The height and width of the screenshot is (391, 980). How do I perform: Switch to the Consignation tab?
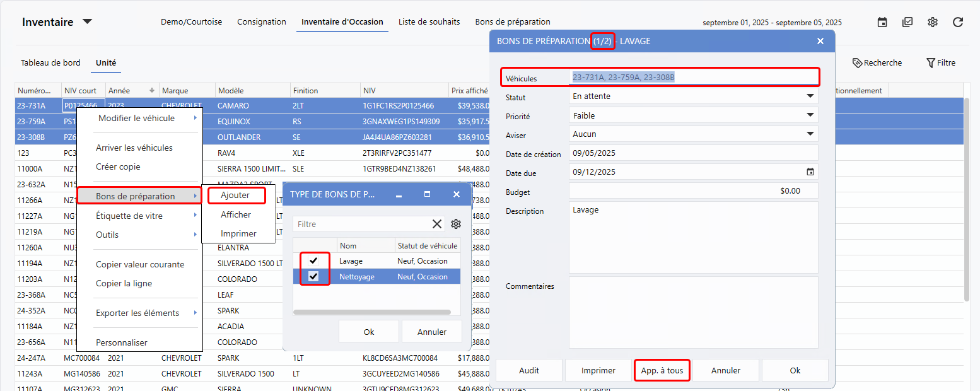[x=262, y=22]
